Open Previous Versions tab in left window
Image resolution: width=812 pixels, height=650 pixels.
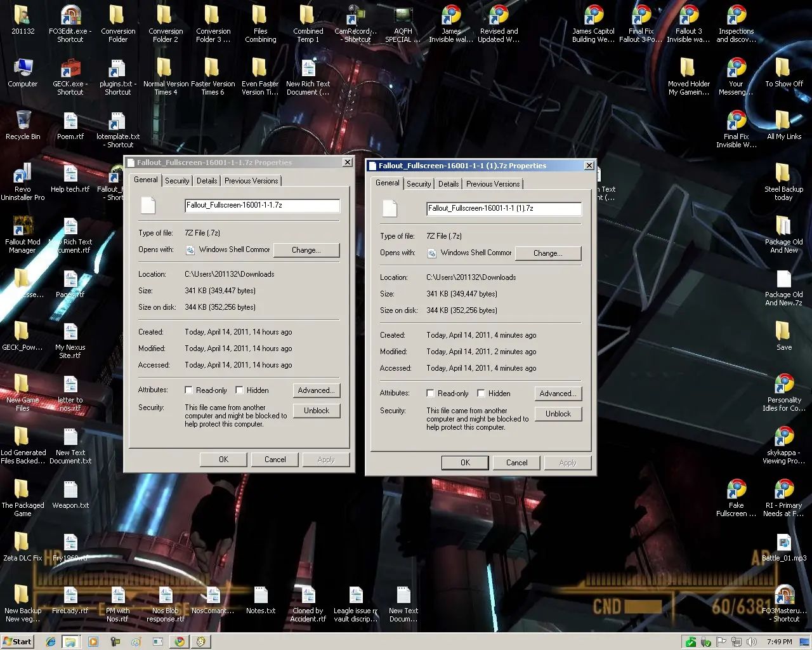click(251, 181)
